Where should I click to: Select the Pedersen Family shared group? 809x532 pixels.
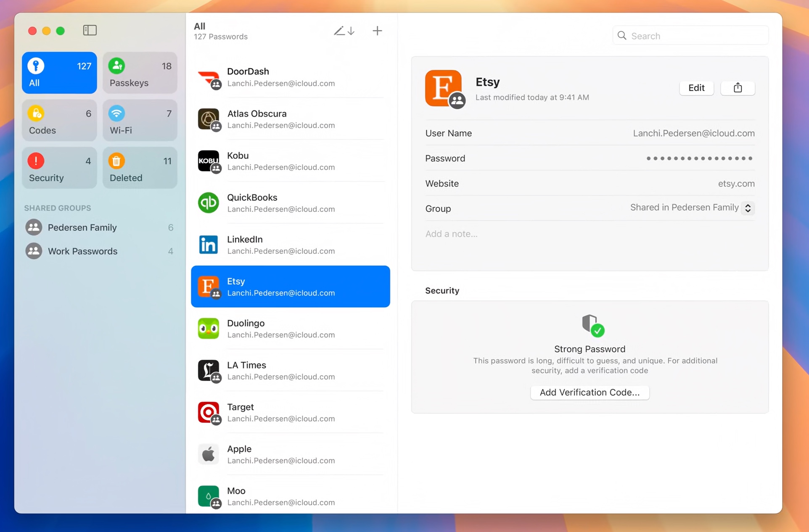100,227
